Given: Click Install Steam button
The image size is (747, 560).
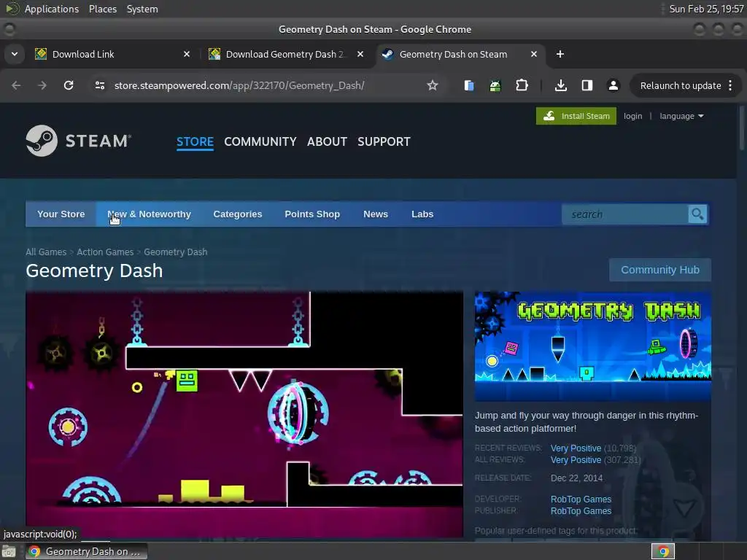Looking at the screenshot, I should tap(576, 116).
